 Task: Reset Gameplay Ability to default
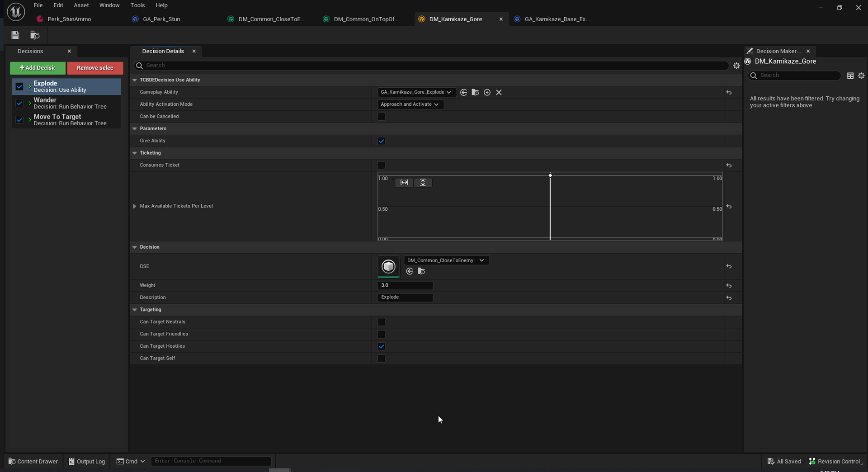729,92
